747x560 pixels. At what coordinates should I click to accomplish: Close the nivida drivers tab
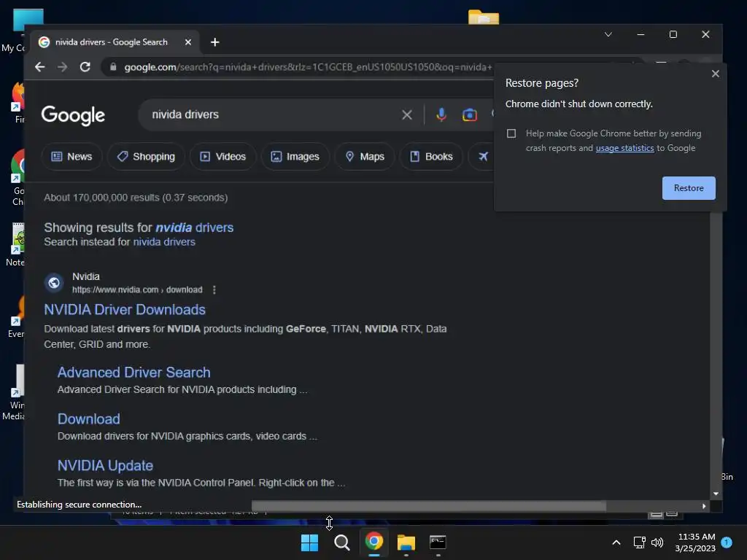(x=188, y=42)
